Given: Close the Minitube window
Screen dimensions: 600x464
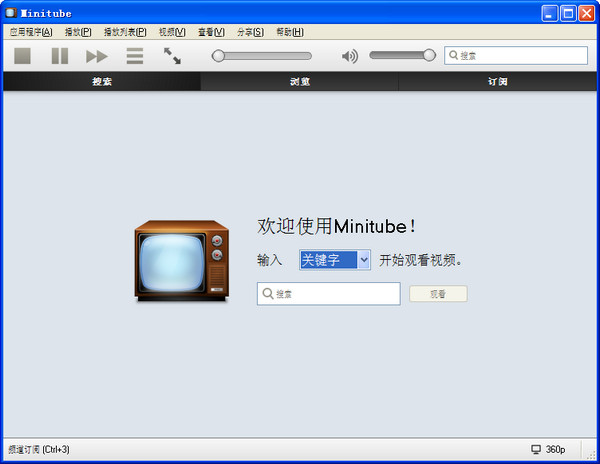Looking at the screenshot, I should click(587, 14).
